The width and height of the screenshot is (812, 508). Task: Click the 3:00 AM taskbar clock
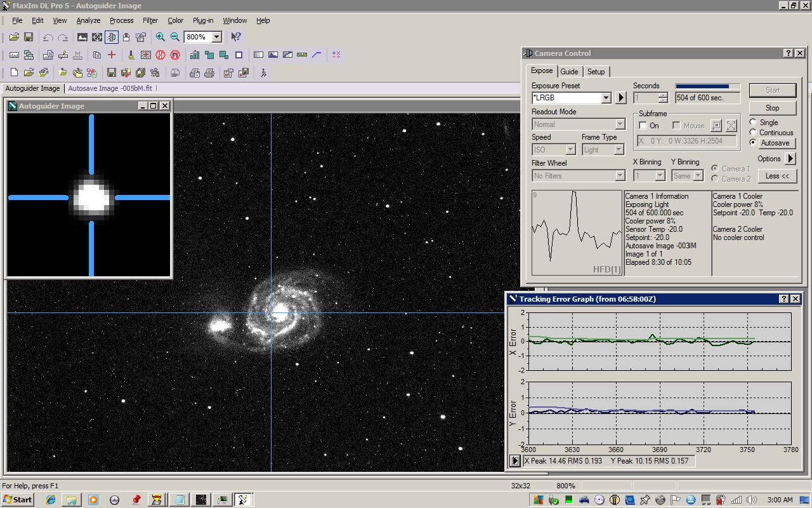[x=780, y=500]
